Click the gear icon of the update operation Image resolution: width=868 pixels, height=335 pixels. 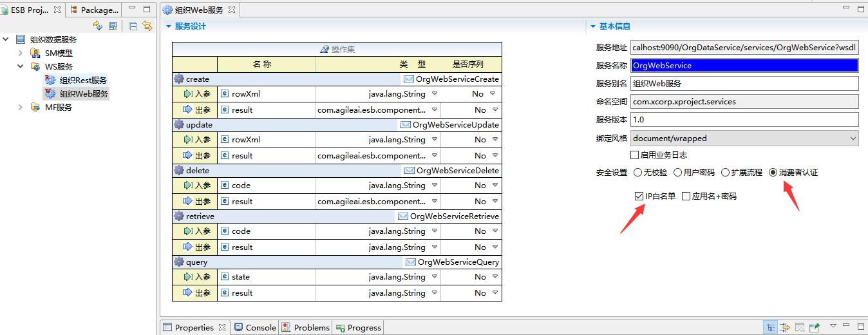click(x=179, y=124)
